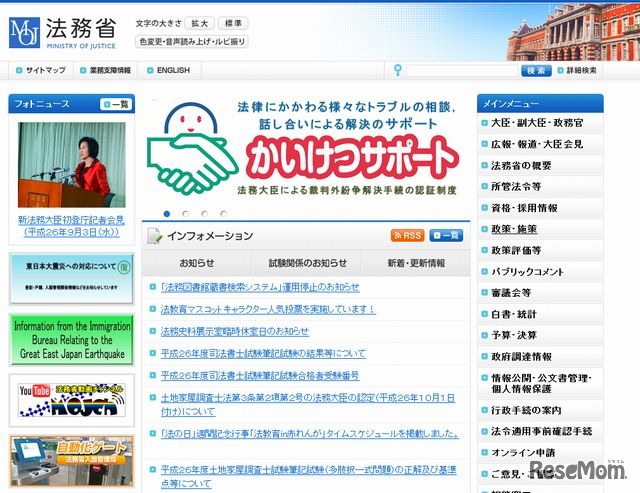Open 審議会等 menu item
Viewport: 640px width, 493px height.
(x=540, y=293)
